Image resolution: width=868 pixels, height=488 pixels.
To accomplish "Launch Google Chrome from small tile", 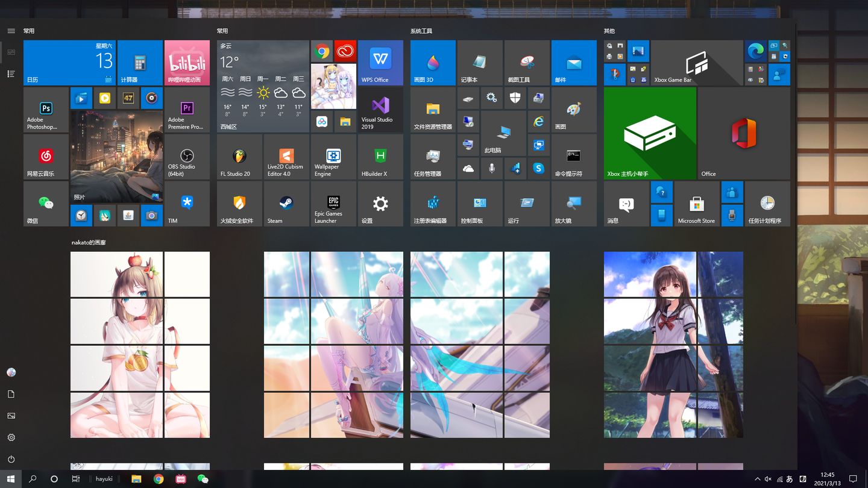I will pos(322,51).
